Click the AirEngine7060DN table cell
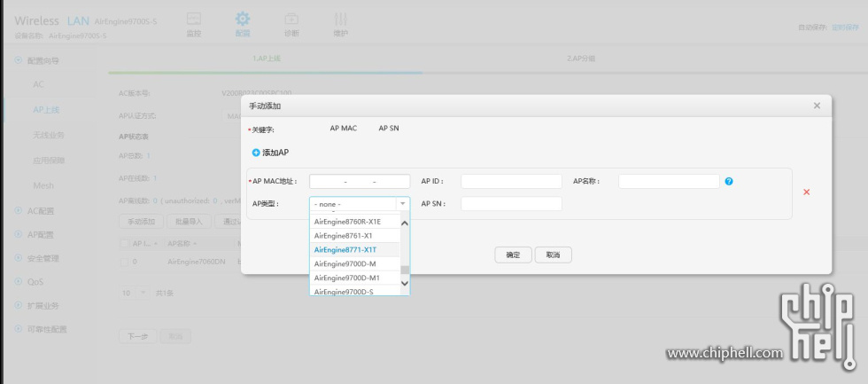 pos(197,263)
